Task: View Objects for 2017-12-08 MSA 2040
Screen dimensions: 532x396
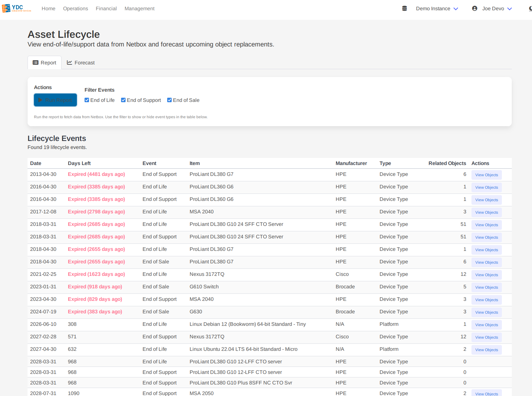Action: click(x=487, y=212)
